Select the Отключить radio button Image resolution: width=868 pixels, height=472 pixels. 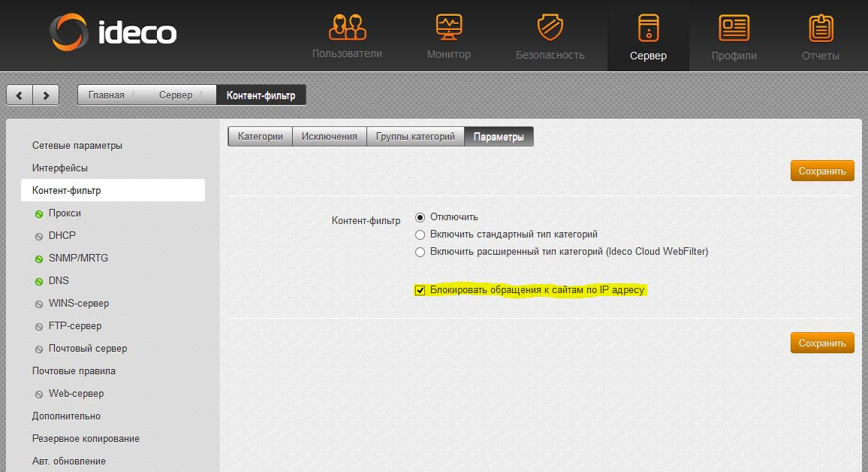[420, 217]
